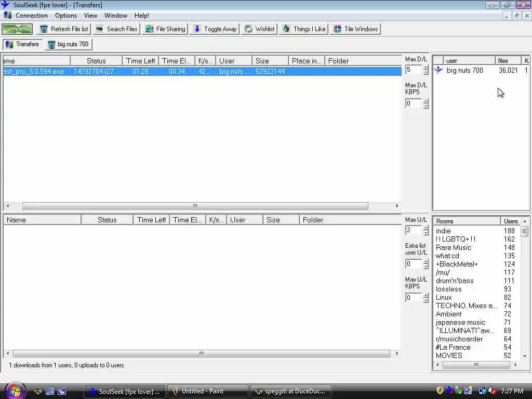532x399 pixels.
Task: Sort rooms by Users column
Action: pos(510,221)
